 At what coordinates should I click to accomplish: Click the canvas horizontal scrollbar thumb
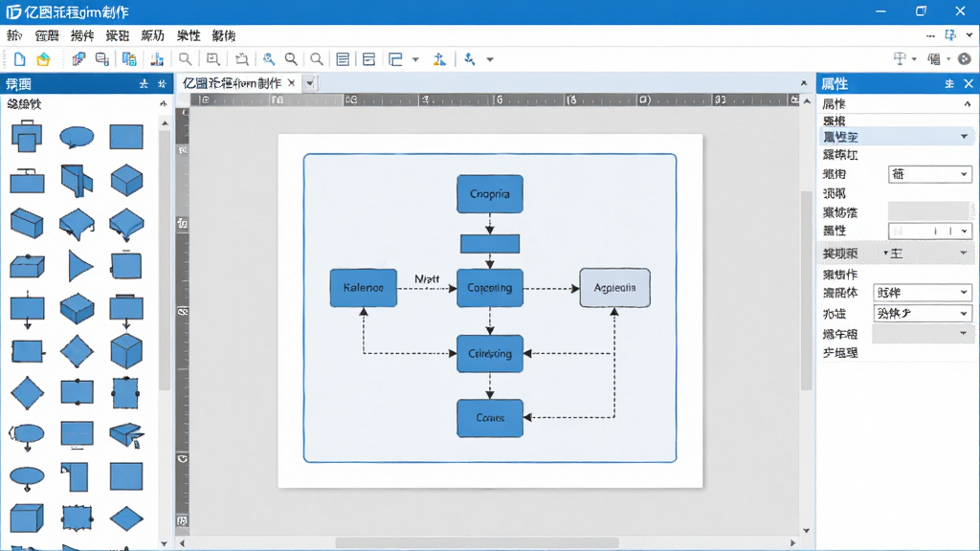point(478,543)
